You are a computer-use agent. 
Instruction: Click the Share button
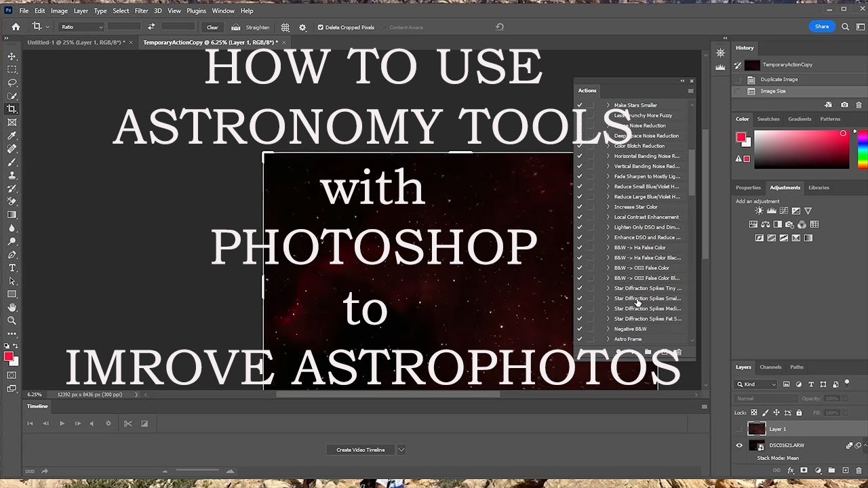point(822,26)
